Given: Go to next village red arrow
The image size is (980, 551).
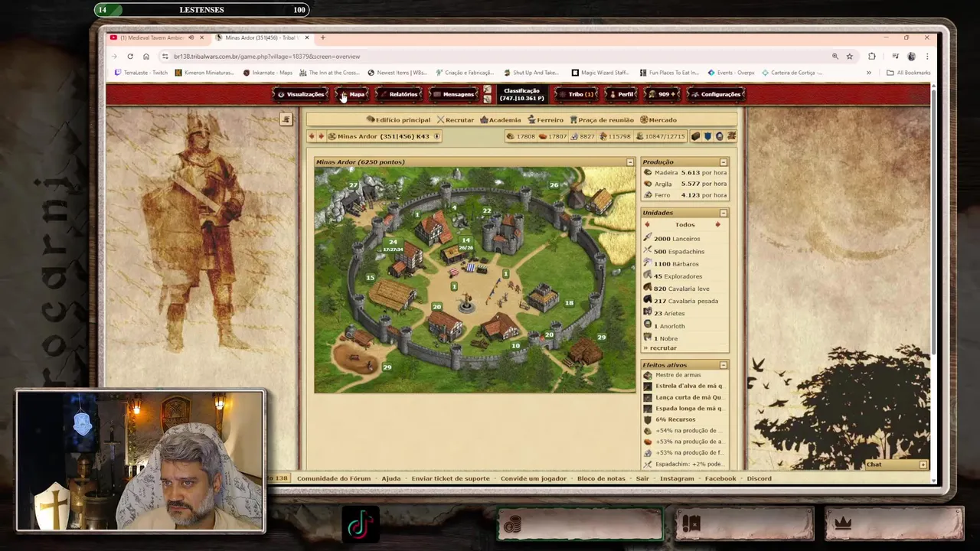Looking at the screenshot, I should 321,136.
